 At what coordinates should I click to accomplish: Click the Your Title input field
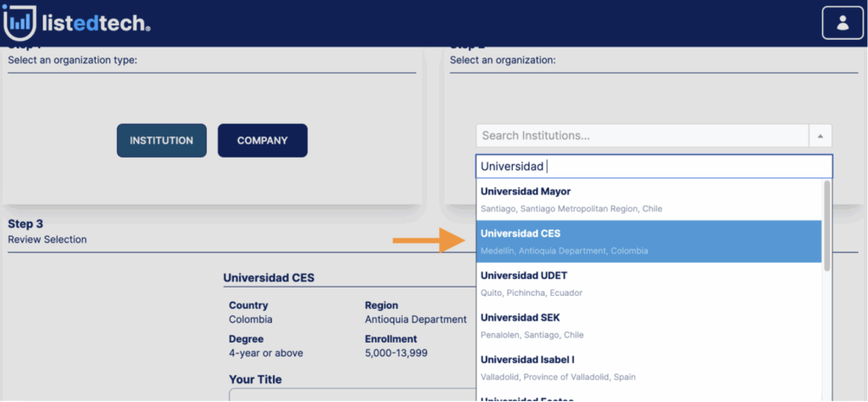click(353, 395)
